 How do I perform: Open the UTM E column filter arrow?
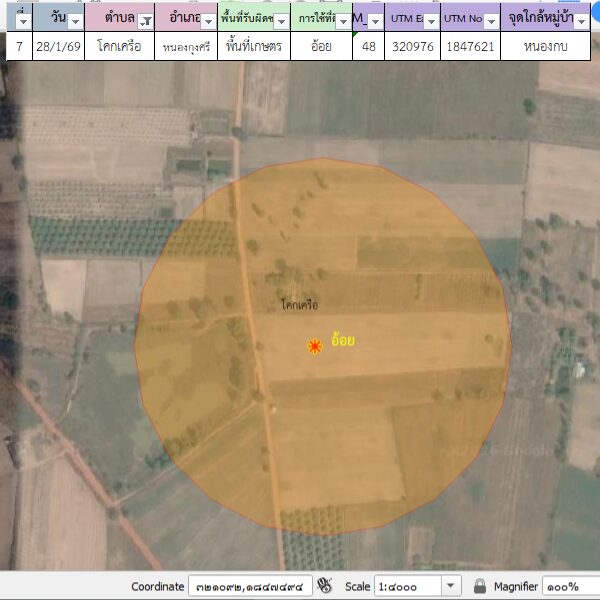point(429,21)
